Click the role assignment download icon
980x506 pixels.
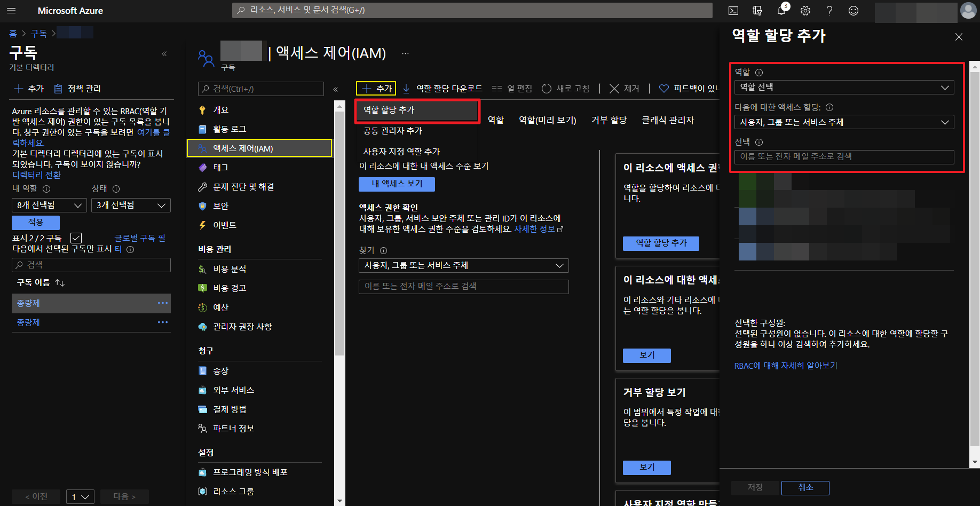[x=406, y=89]
